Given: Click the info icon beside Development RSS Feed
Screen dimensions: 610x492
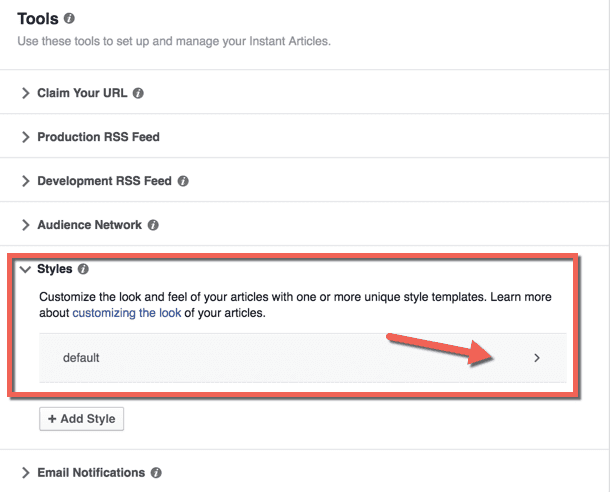Looking at the screenshot, I should pyautogui.click(x=183, y=181).
